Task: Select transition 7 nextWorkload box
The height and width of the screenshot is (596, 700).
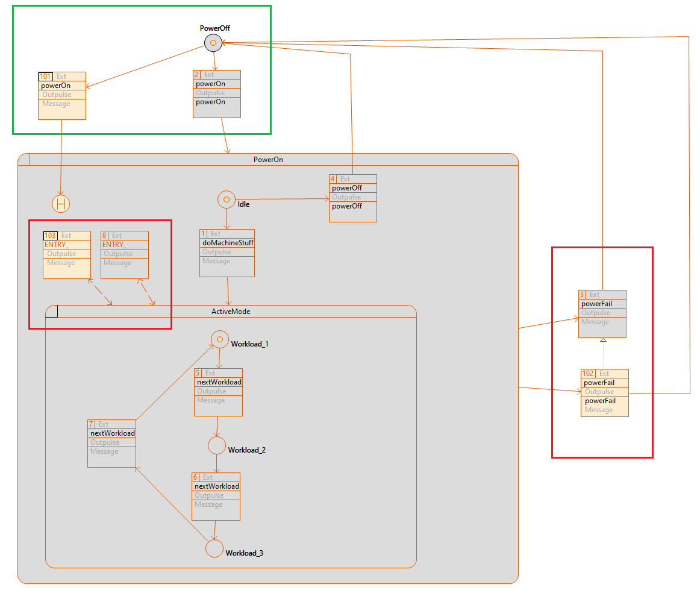Action: (x=111, y=444)
